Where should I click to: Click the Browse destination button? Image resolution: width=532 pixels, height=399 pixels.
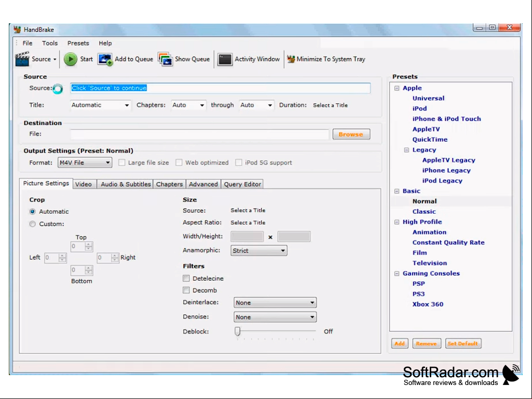coord(351,134)
